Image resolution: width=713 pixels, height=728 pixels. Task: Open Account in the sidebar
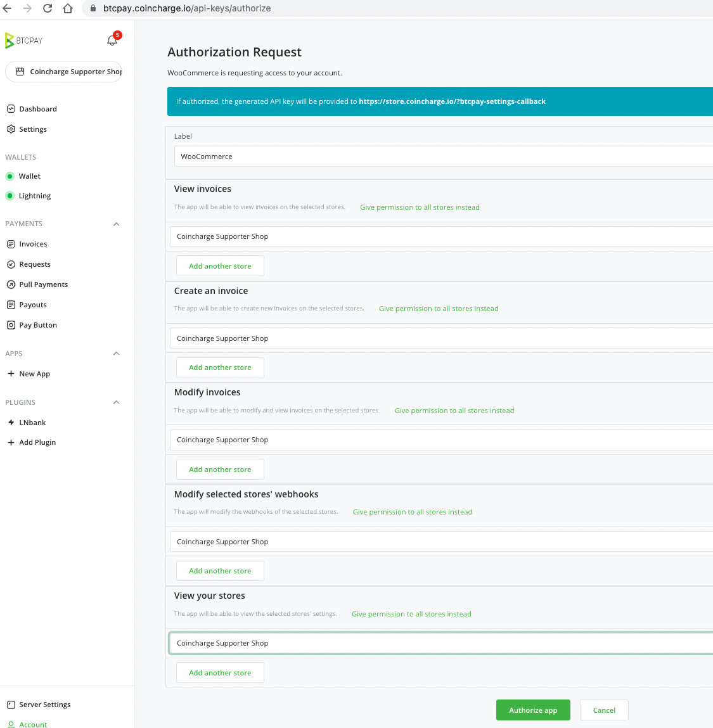pyautogui.click(x=33, y=725)
